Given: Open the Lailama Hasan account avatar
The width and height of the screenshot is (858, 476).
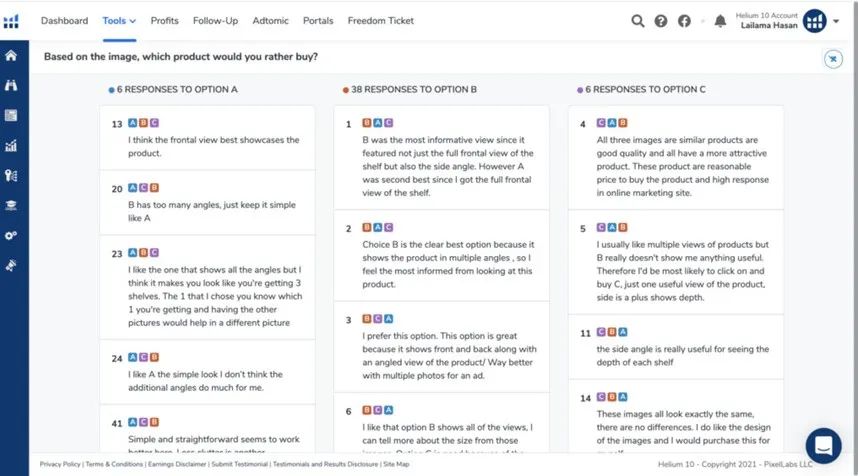Looking at the screenshot, I should point(814,21).
